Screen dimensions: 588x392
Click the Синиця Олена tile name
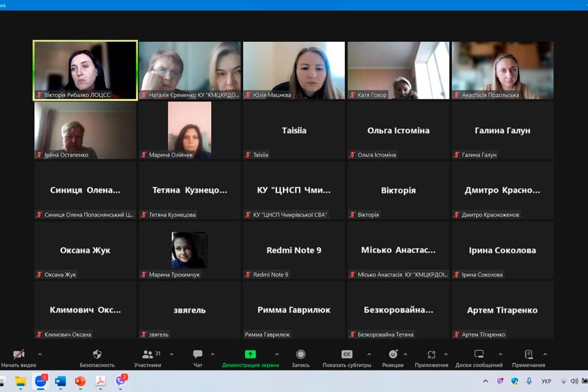[x=86, y=190]
